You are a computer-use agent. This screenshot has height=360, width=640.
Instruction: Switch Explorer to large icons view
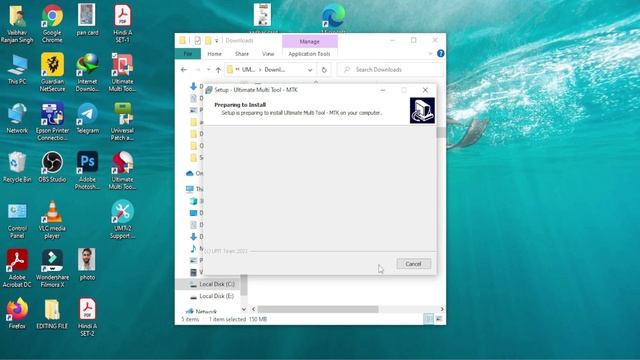(x=439, y=319)
